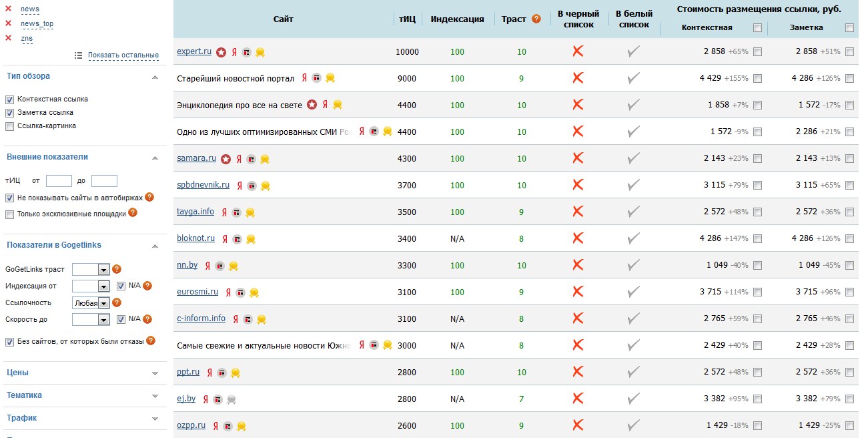
Task: Click the тИЦ 'от' minimum input field
Action: point(59,181)
